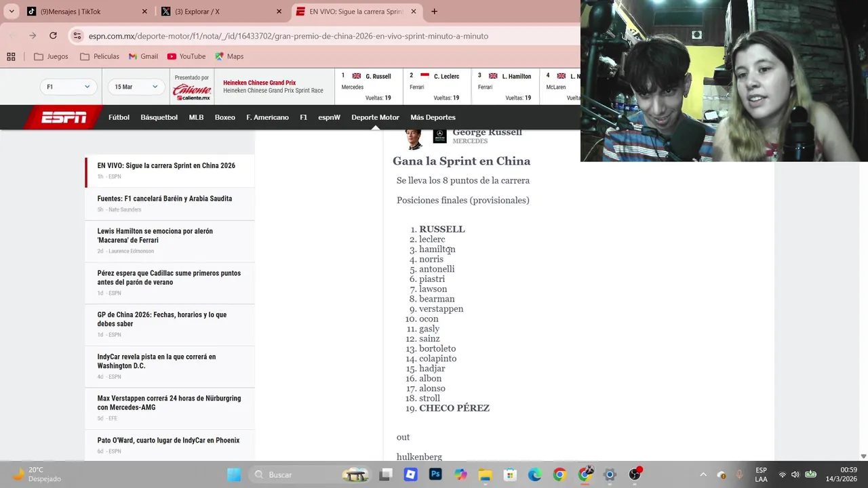
Task: Open the Juegos bookmarks folder
Action: 51,56
